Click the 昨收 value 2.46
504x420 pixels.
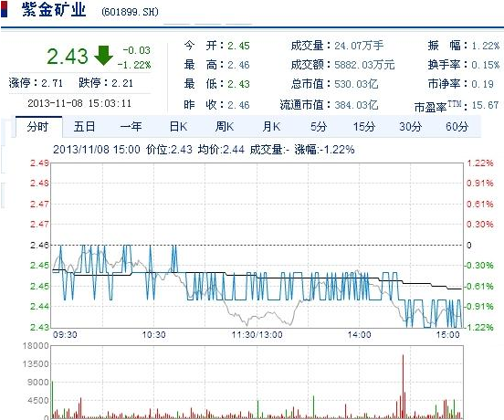pos(238,105)
